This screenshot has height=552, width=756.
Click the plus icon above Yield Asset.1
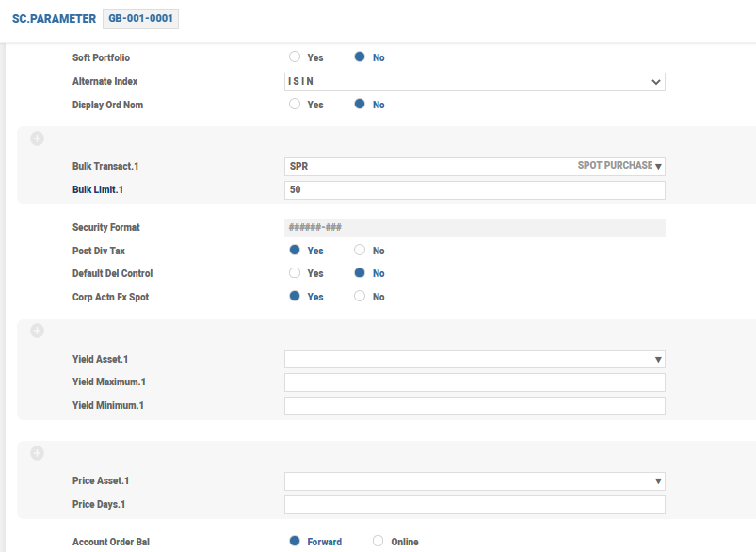38,331
